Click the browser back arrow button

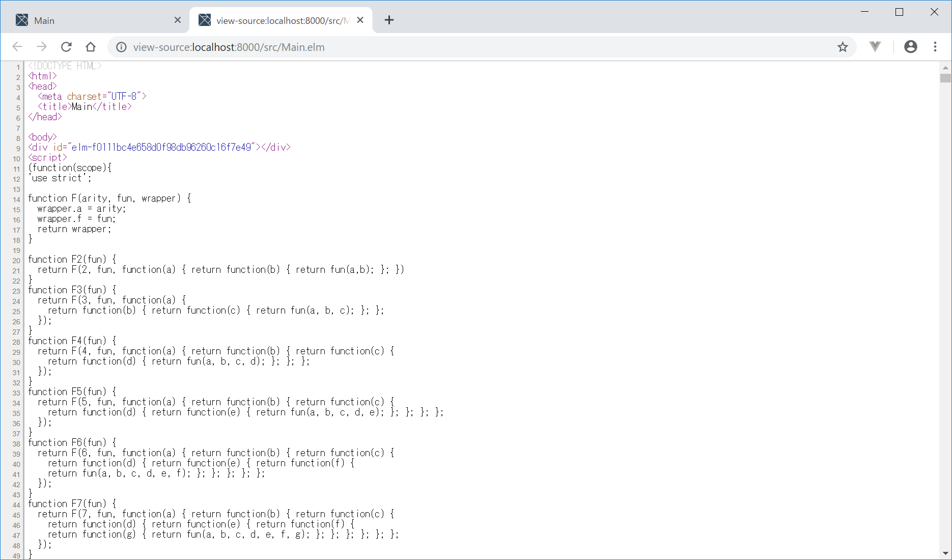coord(17,47)
